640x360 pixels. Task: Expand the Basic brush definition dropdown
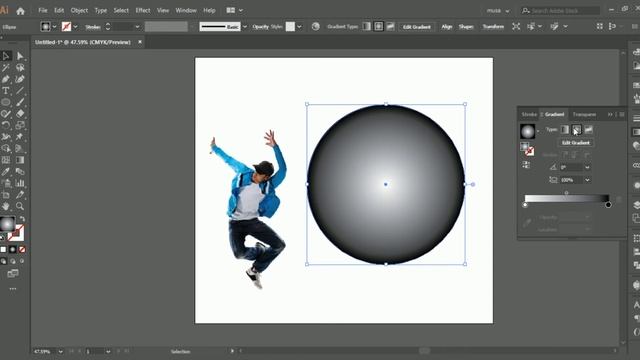point(244,27)
